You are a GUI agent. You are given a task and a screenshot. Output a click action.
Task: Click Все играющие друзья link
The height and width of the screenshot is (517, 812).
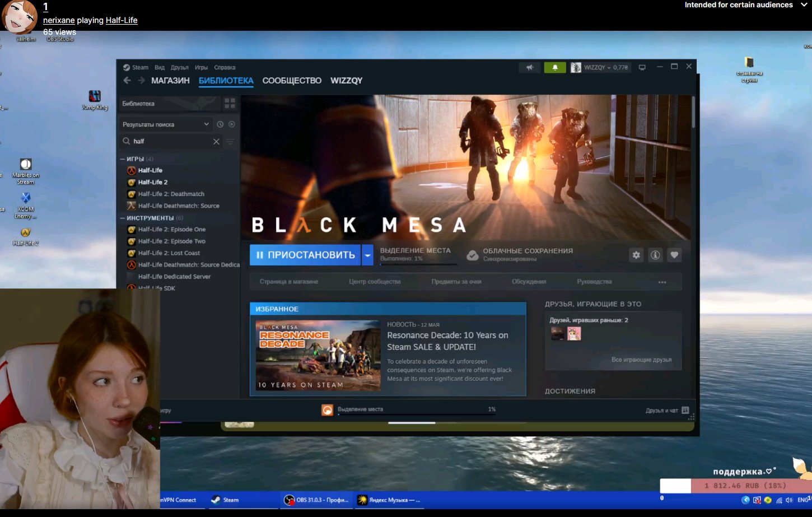click(642, 360)
